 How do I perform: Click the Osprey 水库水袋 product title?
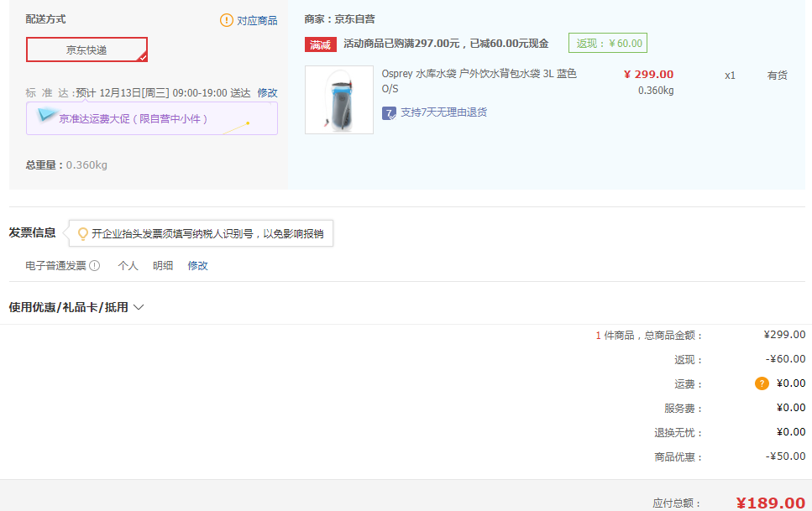[479, 81]
